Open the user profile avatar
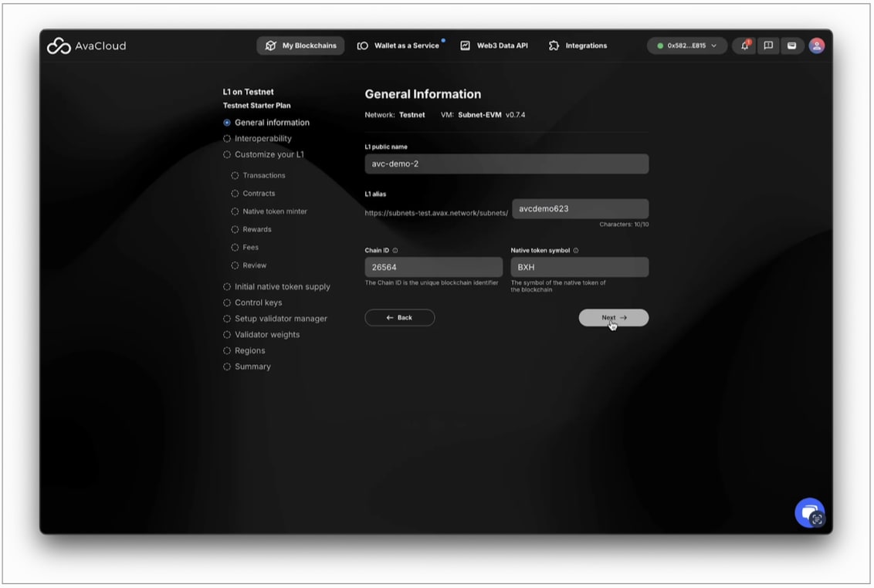 click(x=817, y=46)
